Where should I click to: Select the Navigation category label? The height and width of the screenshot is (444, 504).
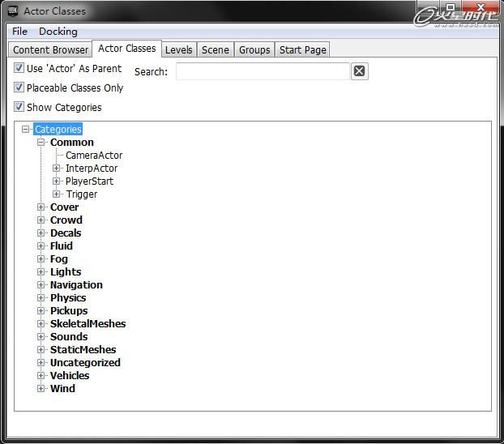point(76,285)
